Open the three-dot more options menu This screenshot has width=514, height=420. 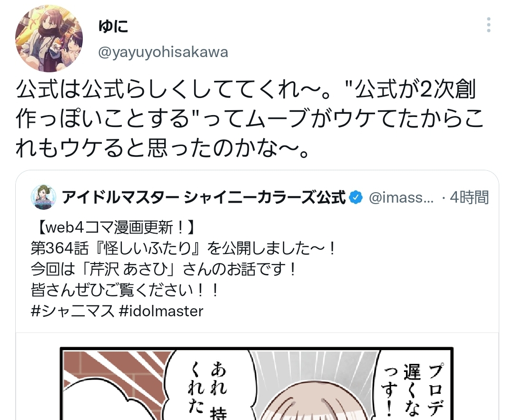click(488, 25)
